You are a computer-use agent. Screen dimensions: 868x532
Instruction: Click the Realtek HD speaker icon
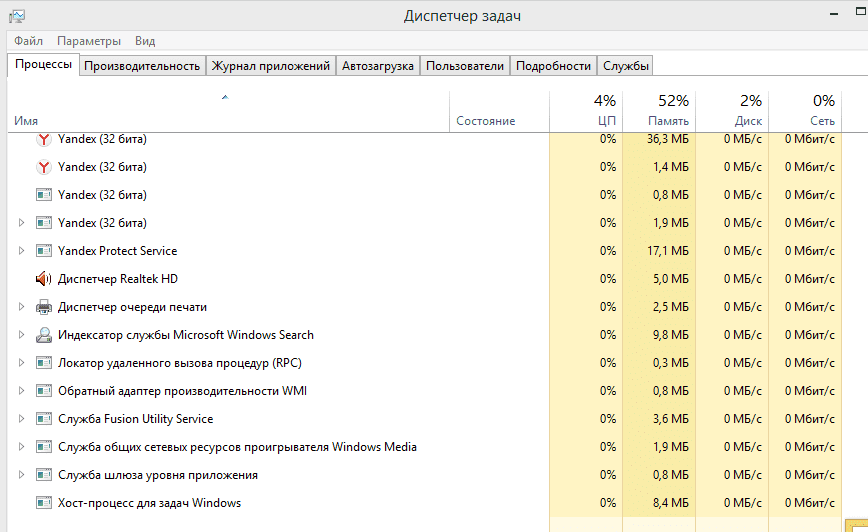(x=44, y=278)
